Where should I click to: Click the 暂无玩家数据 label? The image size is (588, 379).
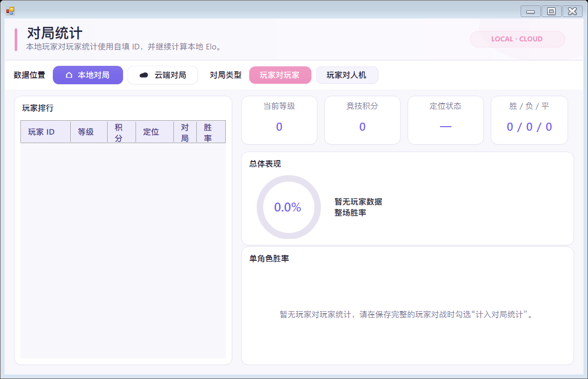pos(358,201)
